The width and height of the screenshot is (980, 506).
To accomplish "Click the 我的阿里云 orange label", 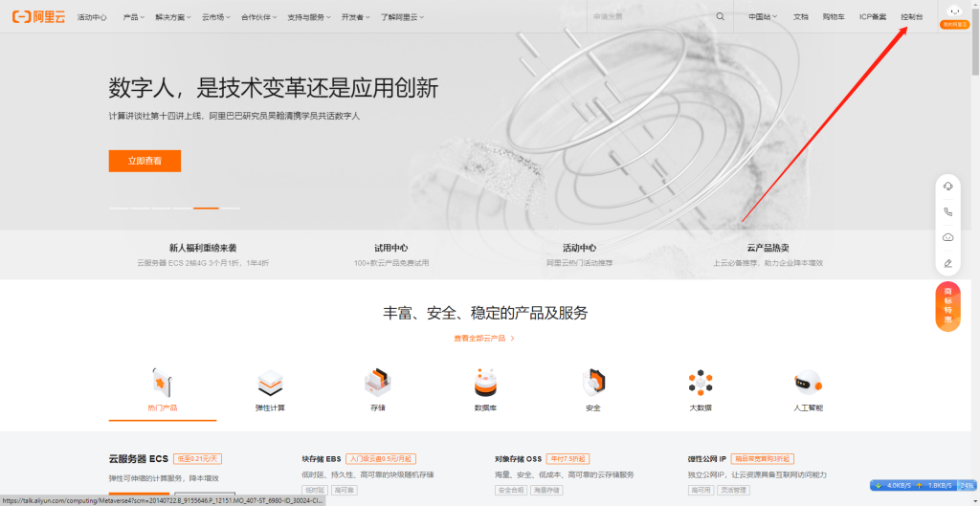I will [954, 25].
